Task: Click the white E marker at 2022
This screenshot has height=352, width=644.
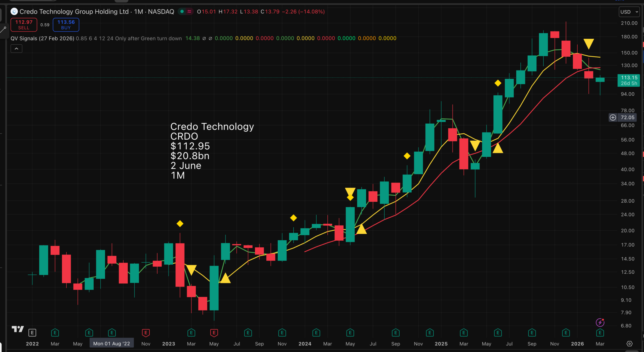Action: [x=32, y=332]
